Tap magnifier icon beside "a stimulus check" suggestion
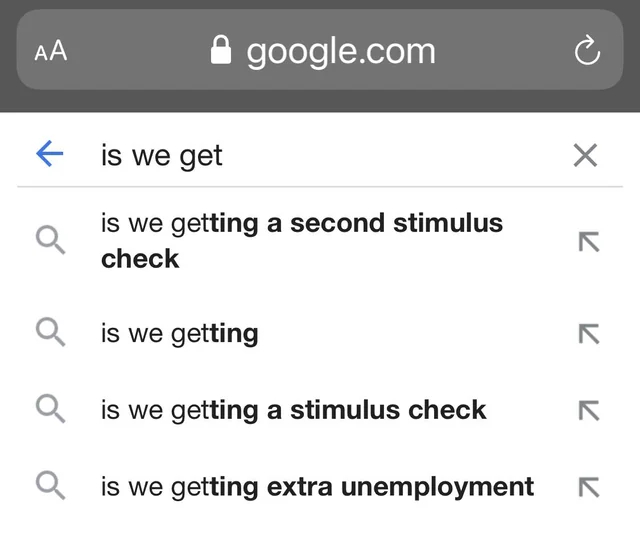The height and width of the screenshot is (537, 640). (x=50, y=409)
